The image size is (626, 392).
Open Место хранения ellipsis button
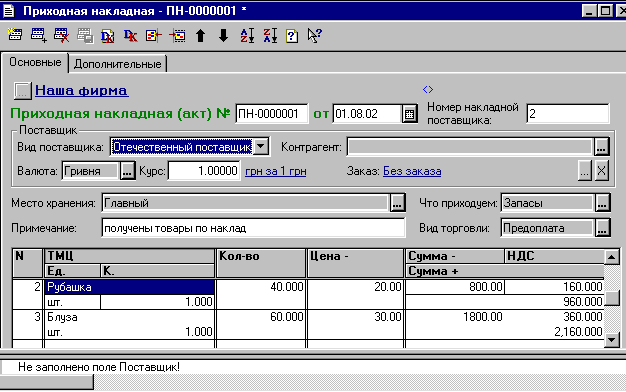(x=397, y=203)
